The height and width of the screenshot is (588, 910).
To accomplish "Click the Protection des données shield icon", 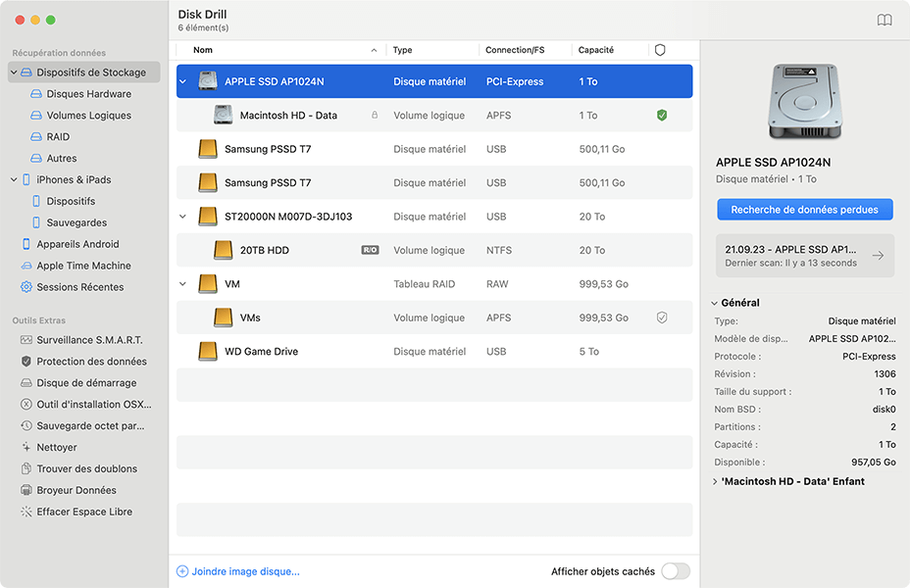I will [x=26, y=362].
